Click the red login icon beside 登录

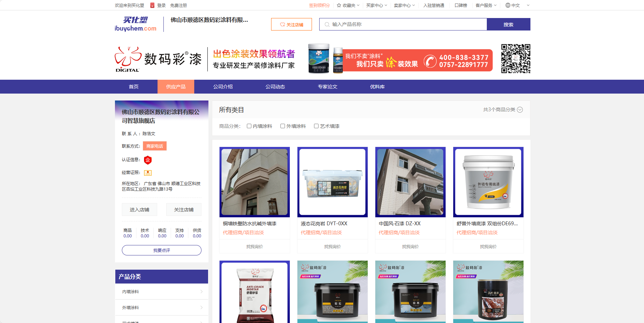click(x=152, y=5)
